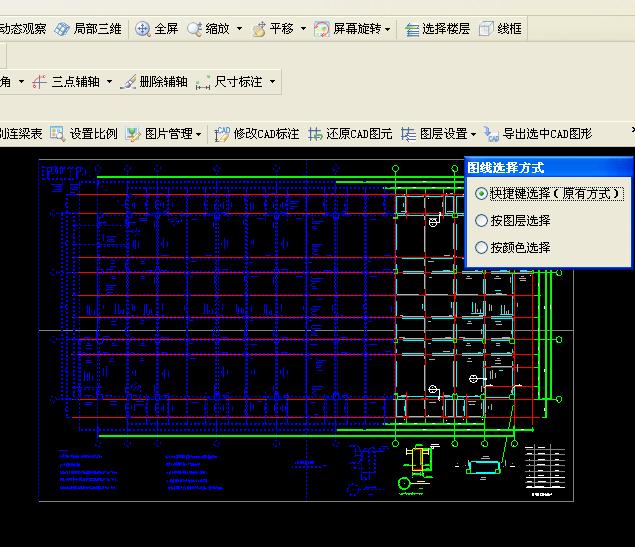
Task: Click the 删除辅轴 text label
Action: 164,82
